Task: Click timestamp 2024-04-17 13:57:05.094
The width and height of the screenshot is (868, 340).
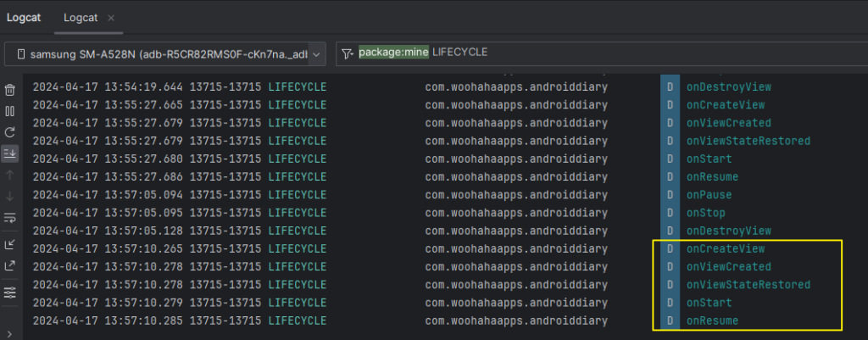Action: click(x=108, y=195)
